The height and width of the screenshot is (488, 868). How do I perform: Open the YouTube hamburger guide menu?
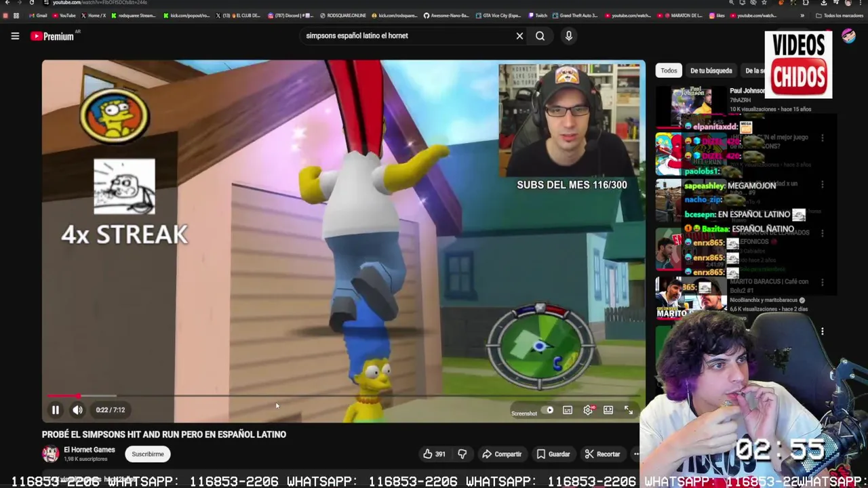[15, 36]
